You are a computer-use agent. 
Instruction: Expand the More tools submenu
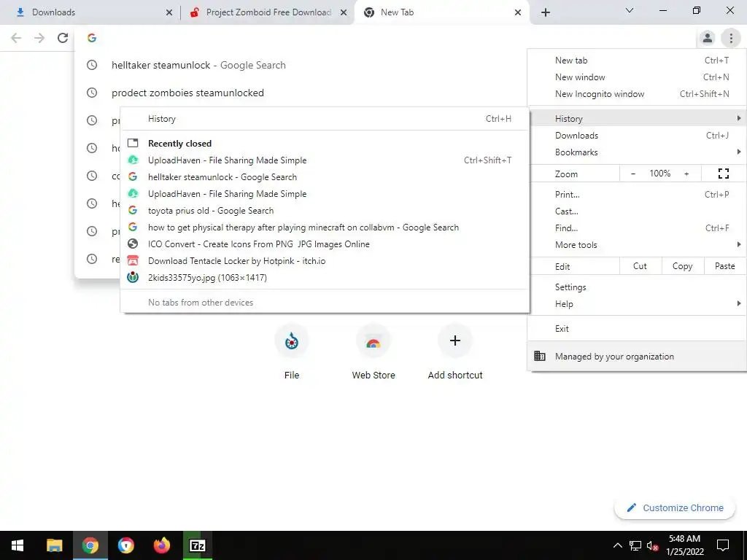point(637,245)
